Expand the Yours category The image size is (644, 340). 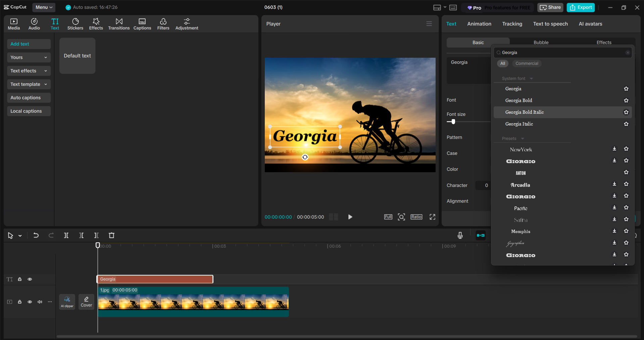29,57
